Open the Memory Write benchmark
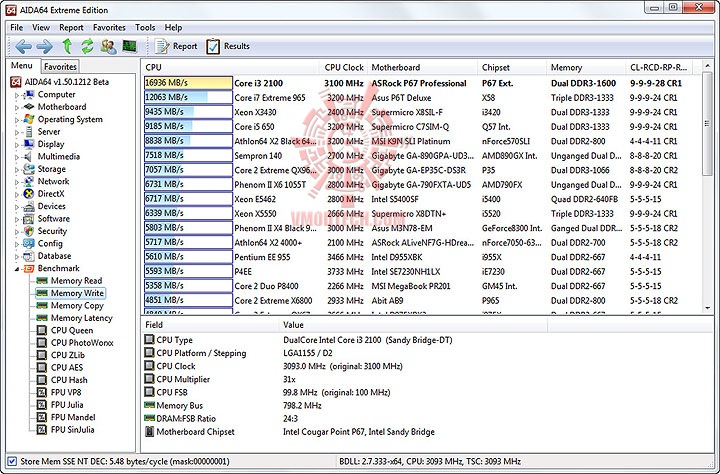The image size is (720, 474). 77,293
